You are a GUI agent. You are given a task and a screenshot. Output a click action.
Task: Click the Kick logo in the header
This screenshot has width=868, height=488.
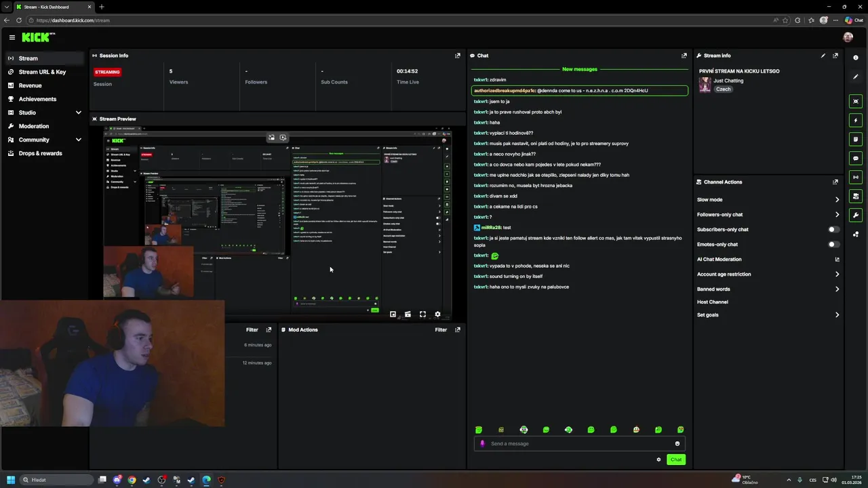tap(38, 37)
